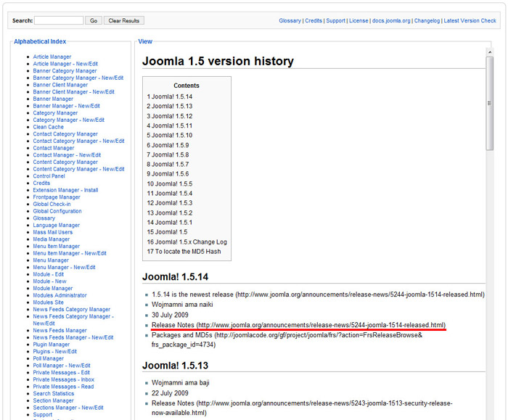508x420 pixels.
Task: Open Modules Administrator help entry
Action: [60, 295]
